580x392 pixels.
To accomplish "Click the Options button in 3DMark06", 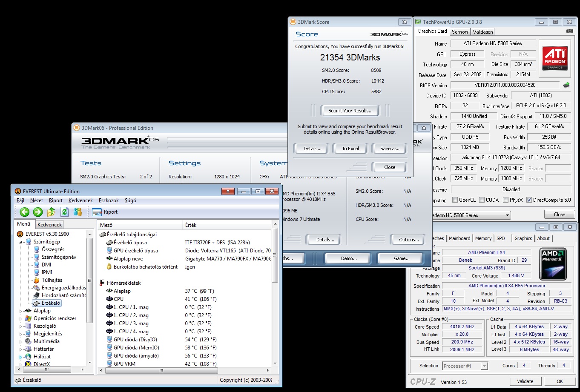I will coord(409,240).
